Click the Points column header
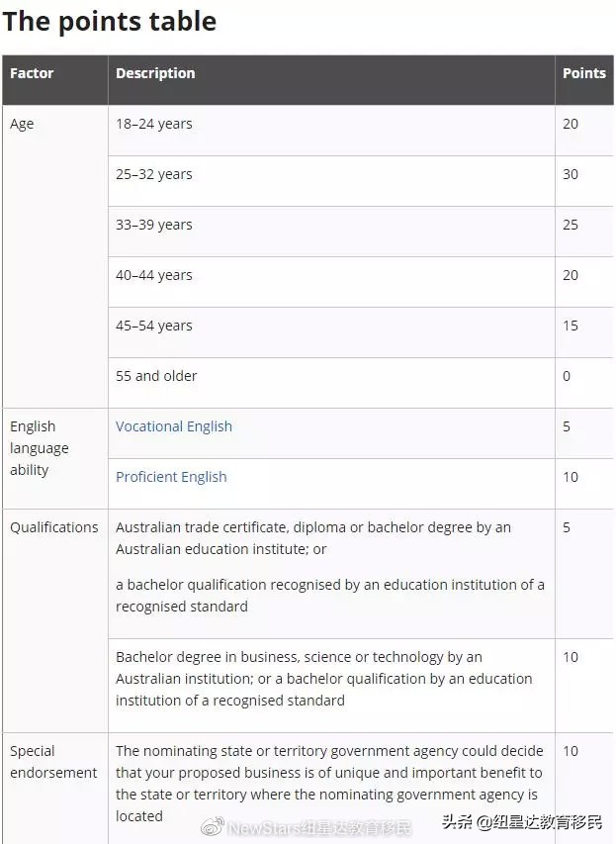Viewport: 616px width, 844px height. coord(583,73)
